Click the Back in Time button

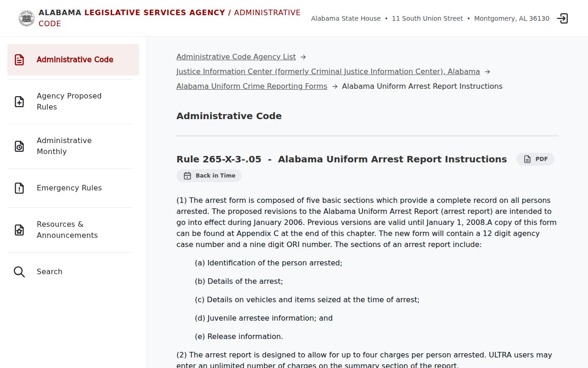[209, 176]
